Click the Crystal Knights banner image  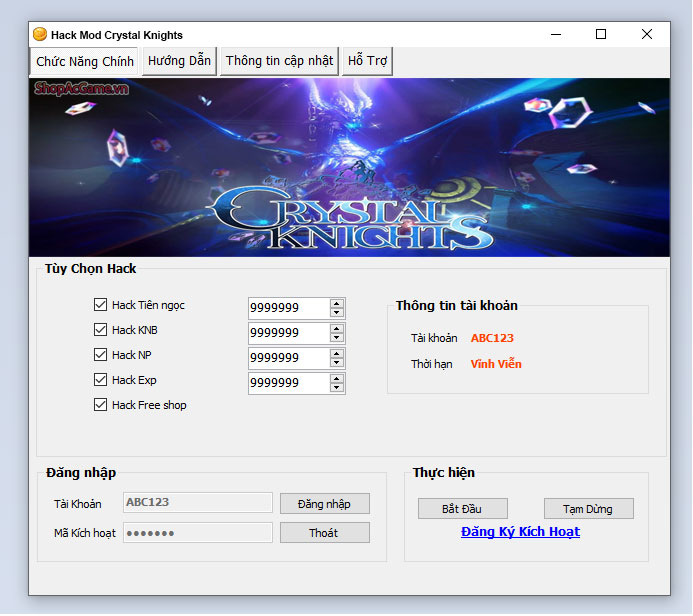pos(349,167)
